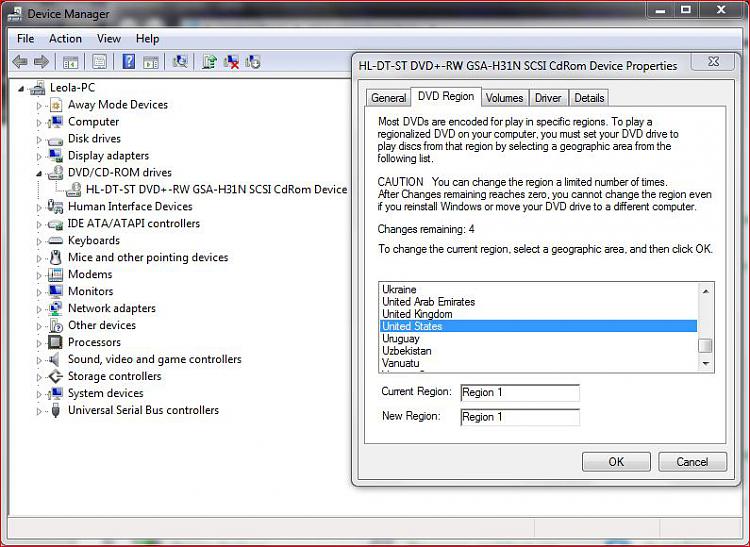Select United States in the list
This screenshot has width=750, height=547.
pos(539,326)
